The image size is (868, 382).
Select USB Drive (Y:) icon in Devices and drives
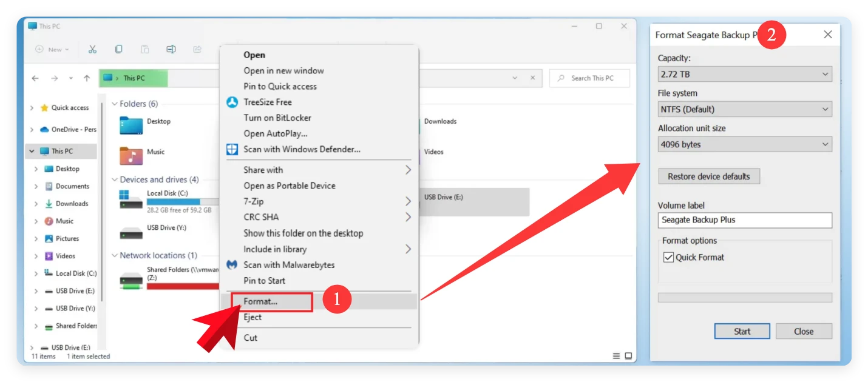pos(131,232)
